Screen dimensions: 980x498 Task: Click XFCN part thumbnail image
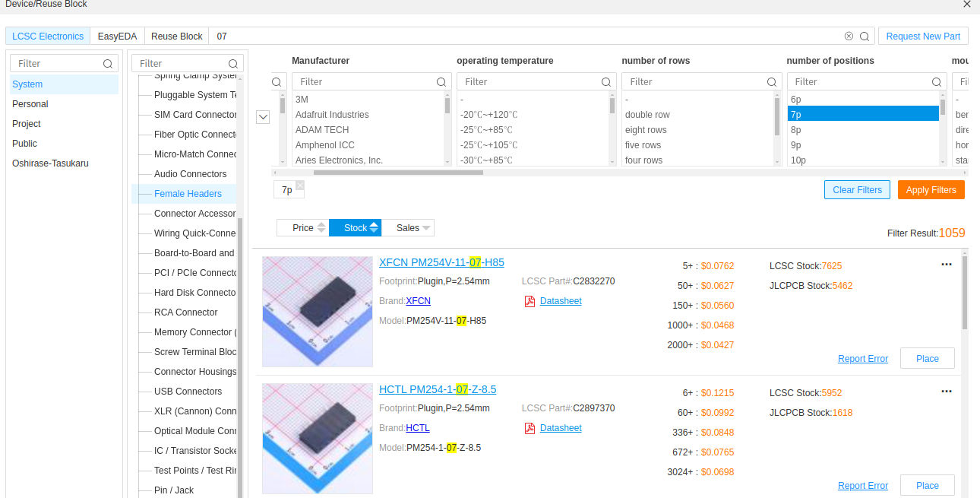click(x=318, y=312)
